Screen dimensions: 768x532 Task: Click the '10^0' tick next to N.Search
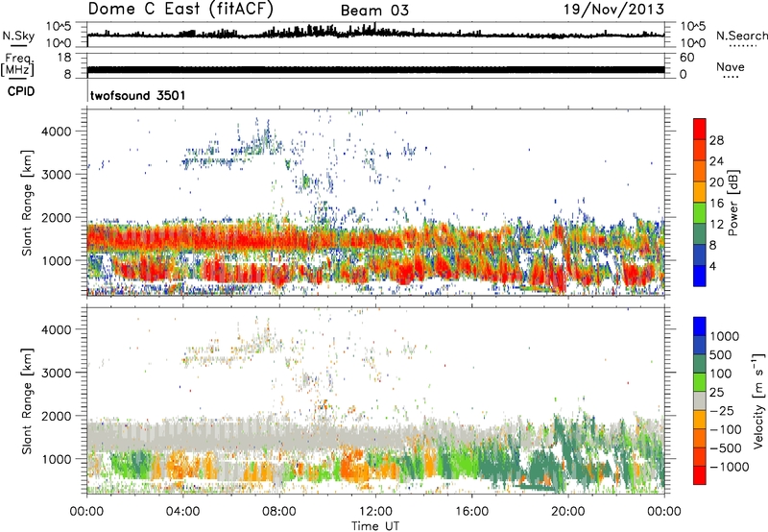coord(693,43)
